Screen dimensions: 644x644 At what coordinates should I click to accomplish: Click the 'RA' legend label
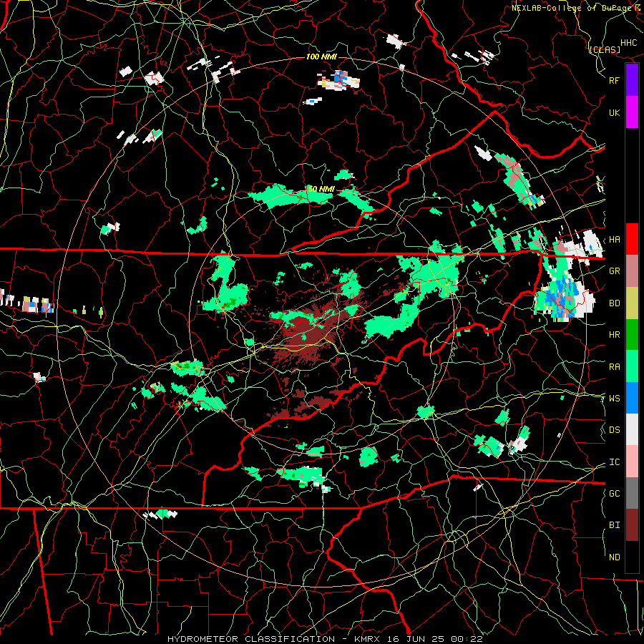coord(614,367)
